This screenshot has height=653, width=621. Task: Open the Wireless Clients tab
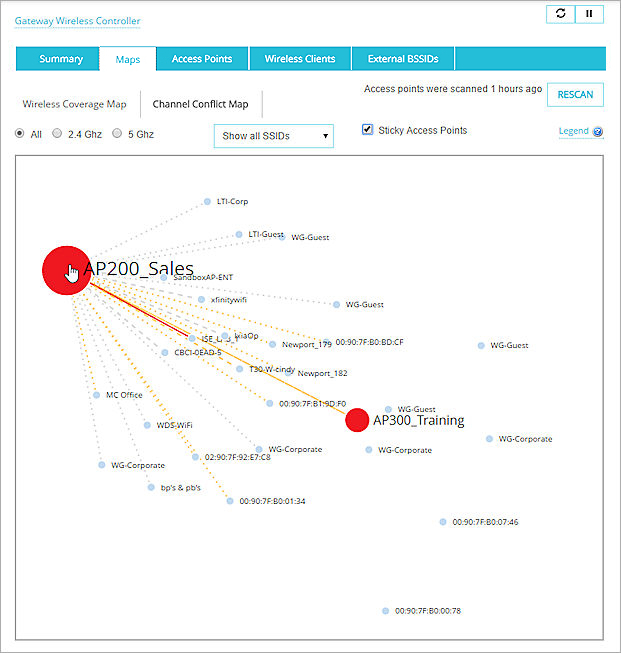coord(300,59)
